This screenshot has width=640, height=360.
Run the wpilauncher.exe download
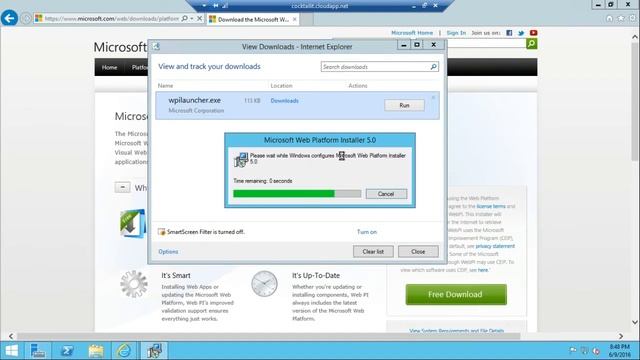click(x=404, y=105)
